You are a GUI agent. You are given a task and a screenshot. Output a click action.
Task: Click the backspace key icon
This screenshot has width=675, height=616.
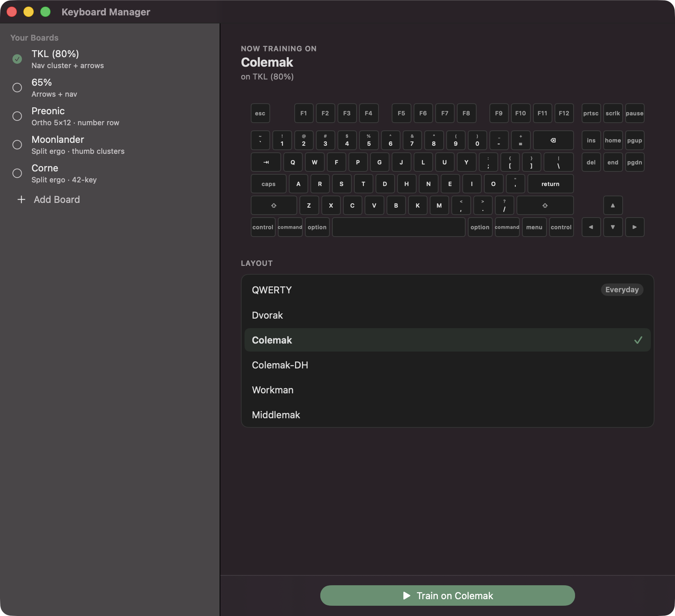pyautogui.click(x=553, y=140)
